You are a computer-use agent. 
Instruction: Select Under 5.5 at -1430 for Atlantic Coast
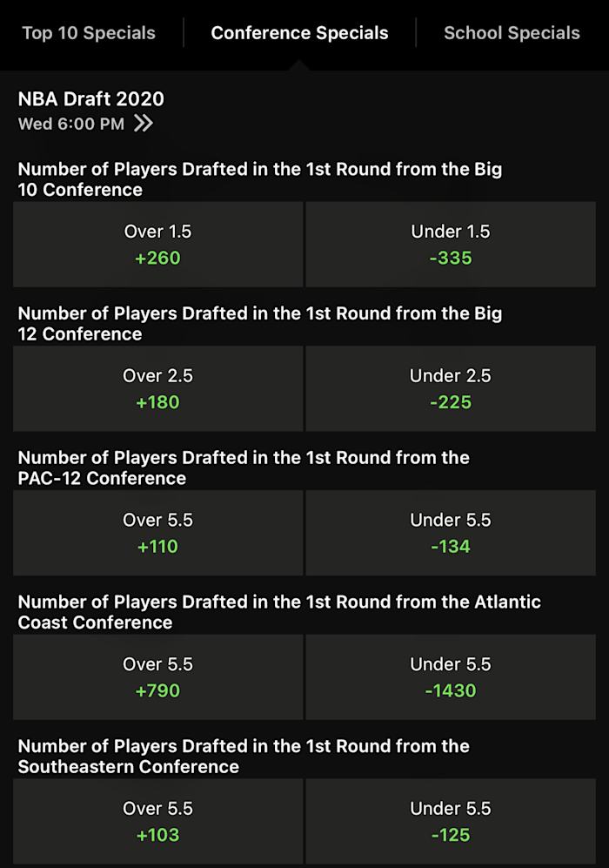tap(450, 677)
